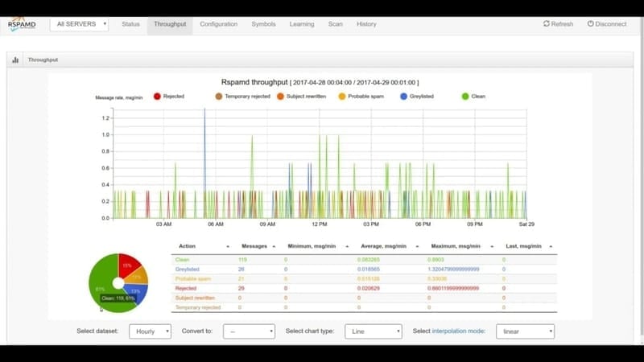Click the Rspamd throughput chart title
Viewport: 644px width, 362px height.
pos(320,82)
